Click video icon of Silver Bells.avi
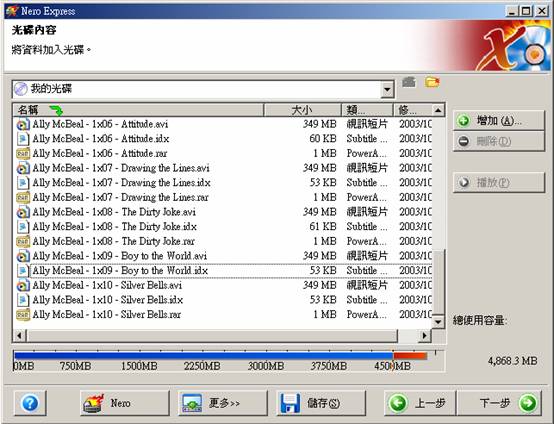Image resolution: width=554 pixels, height=424 pixels. point(23,285)
